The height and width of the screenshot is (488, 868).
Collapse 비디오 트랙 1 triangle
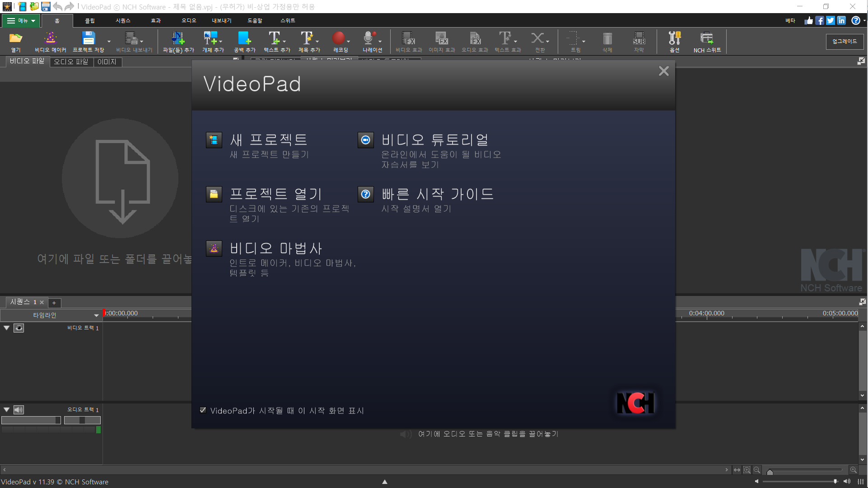tap(7, 328)
